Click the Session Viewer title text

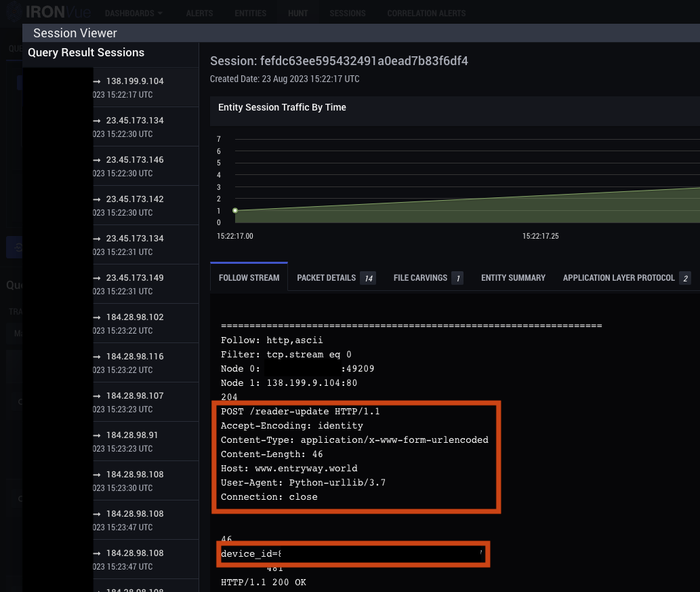[75, 33]
